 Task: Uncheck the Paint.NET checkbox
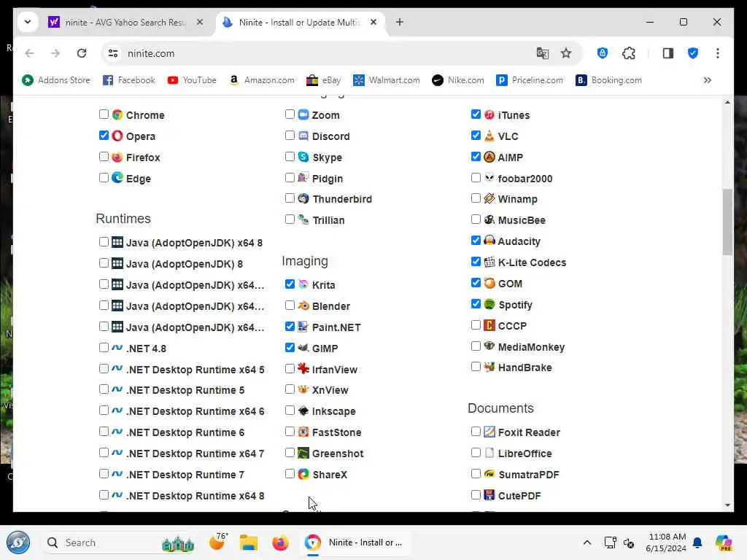290,326
